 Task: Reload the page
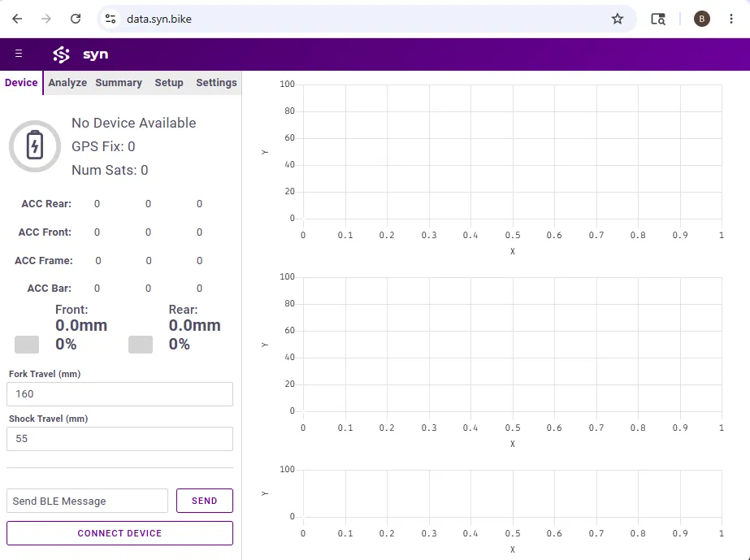pos(76,19)
